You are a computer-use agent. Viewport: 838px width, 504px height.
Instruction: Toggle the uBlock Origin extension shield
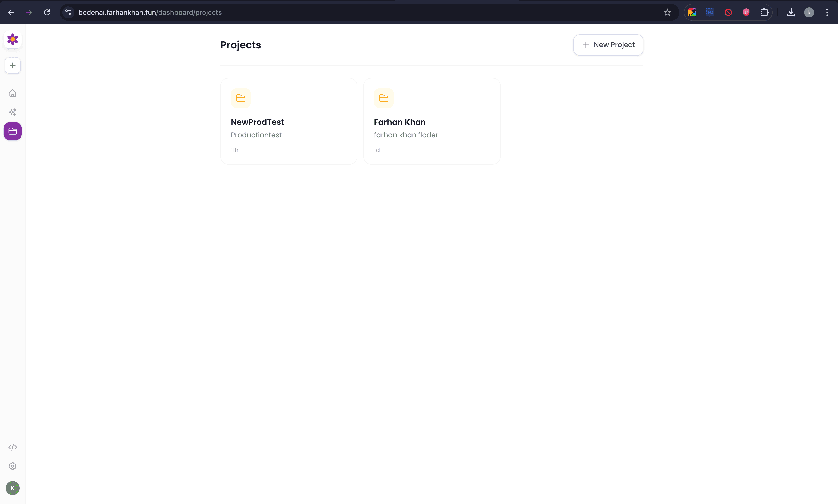pos(746,12)
